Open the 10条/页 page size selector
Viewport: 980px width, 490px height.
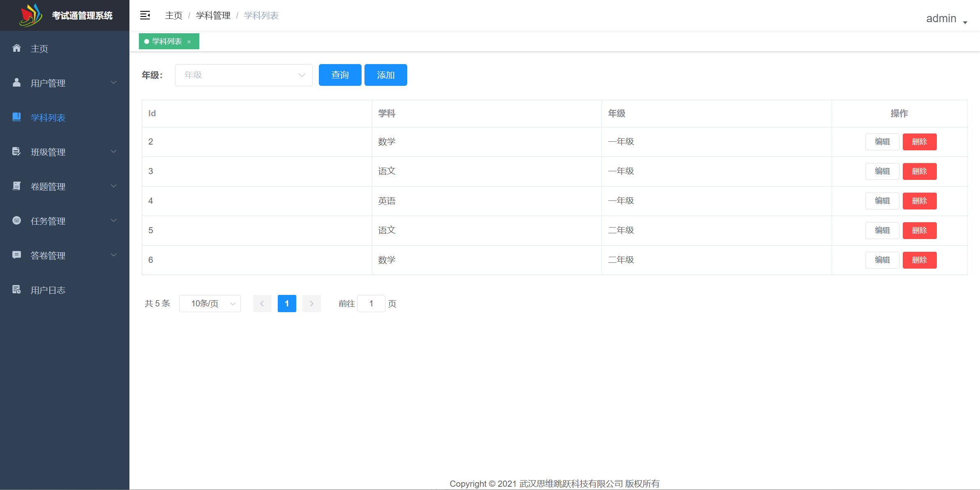point(210,304)
